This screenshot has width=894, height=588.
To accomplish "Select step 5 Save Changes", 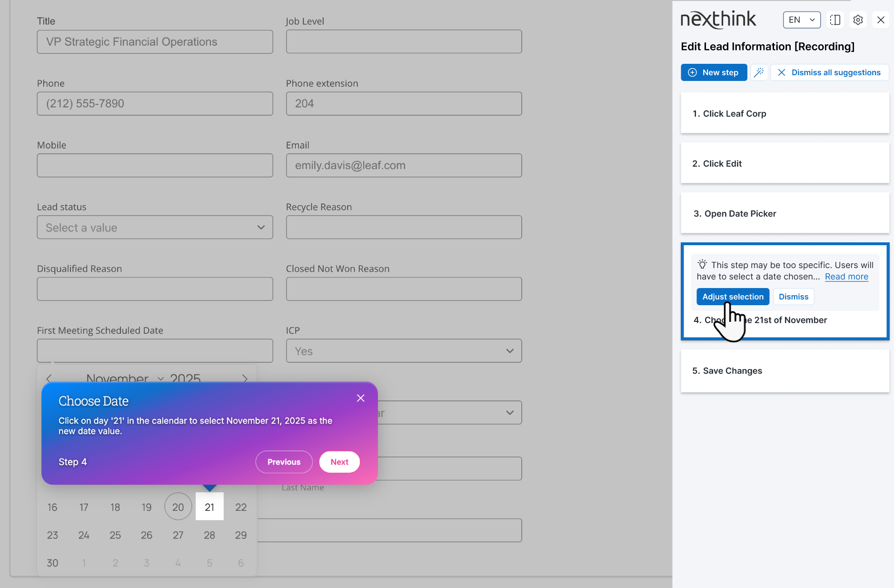I will [x=785, y=371].
